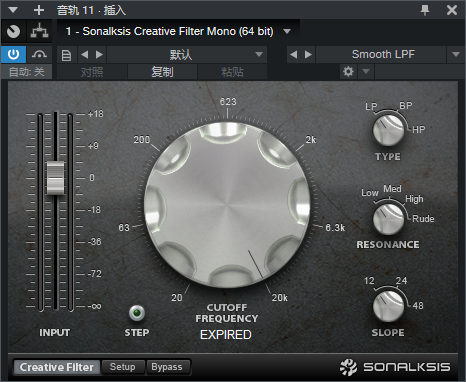Click the 自动: 关 automation mode button
The image size is (466, 382).
point(26,72)
